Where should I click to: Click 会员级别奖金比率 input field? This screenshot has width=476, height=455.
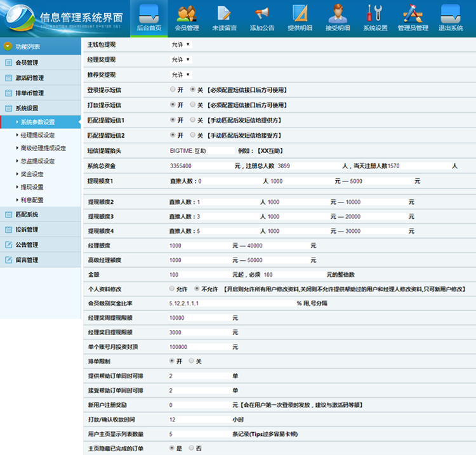pyautogui.click(x=232, y=303)
